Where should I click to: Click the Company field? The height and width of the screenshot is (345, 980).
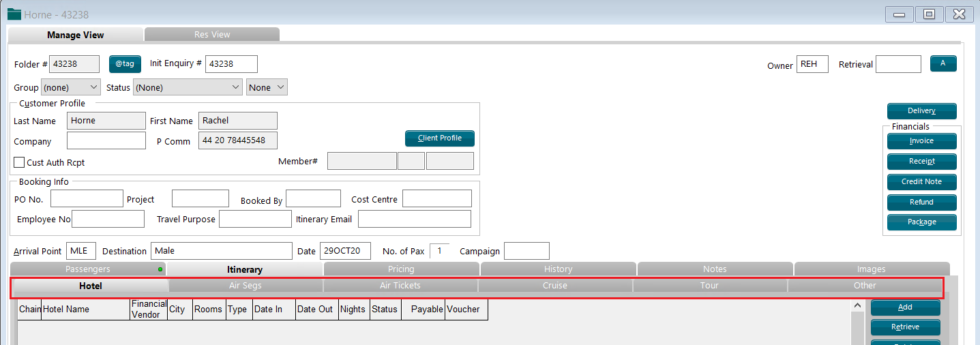106,140
